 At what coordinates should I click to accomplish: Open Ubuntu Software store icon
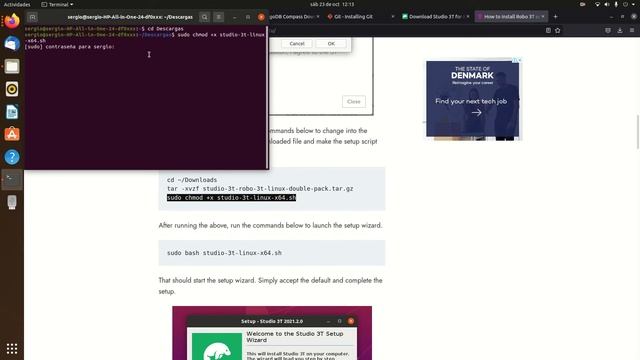coord(12,134)
